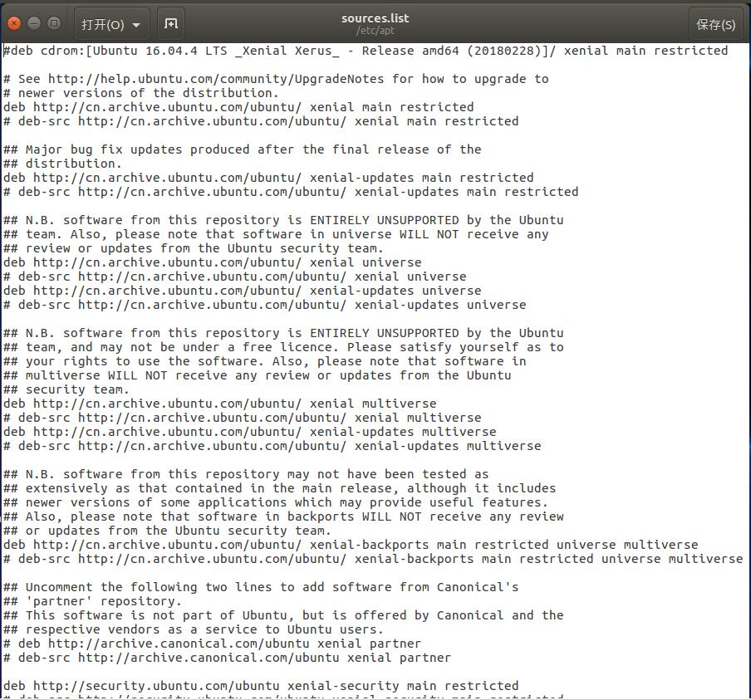Viewport: 751px width, 700px height.
Task: Click '## newer versions of some applications' line
Action: coord(276,502)
